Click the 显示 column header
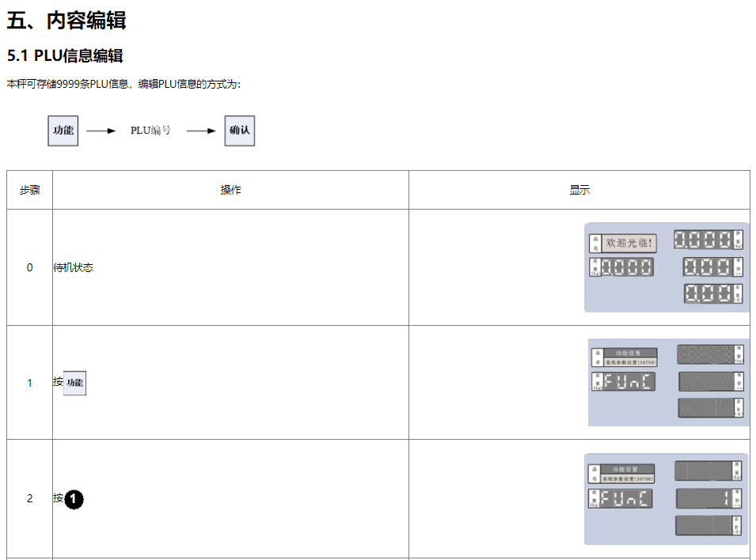 579,190
